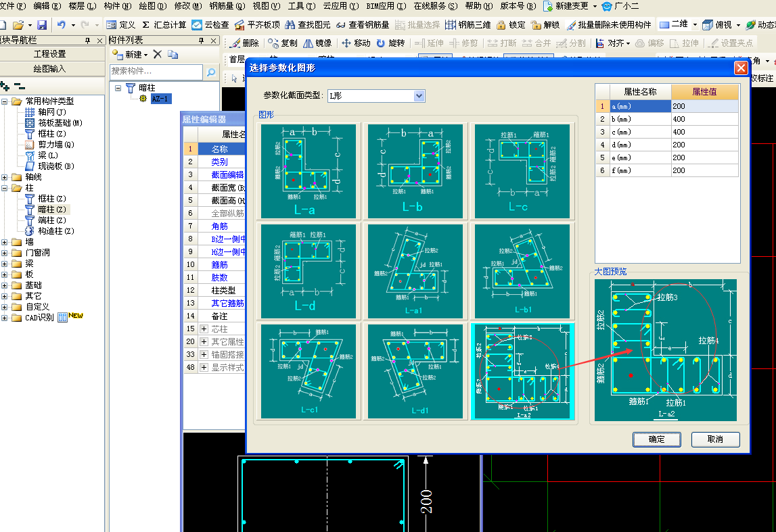The image size is (776, 532).
Task: Select the 复制 copy tool
Action: (x=283, y=43)
